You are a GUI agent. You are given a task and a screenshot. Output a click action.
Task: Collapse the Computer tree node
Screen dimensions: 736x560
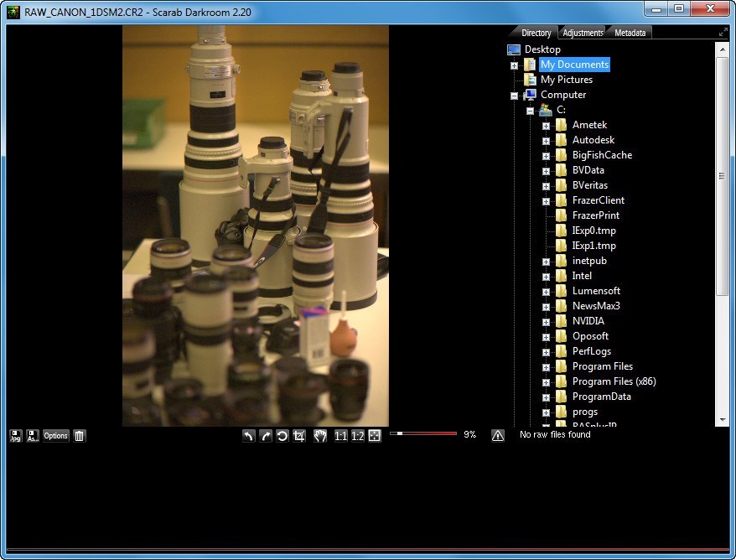(514, 95)
